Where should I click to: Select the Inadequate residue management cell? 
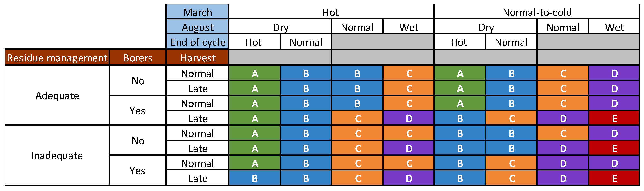click(57, 155)
